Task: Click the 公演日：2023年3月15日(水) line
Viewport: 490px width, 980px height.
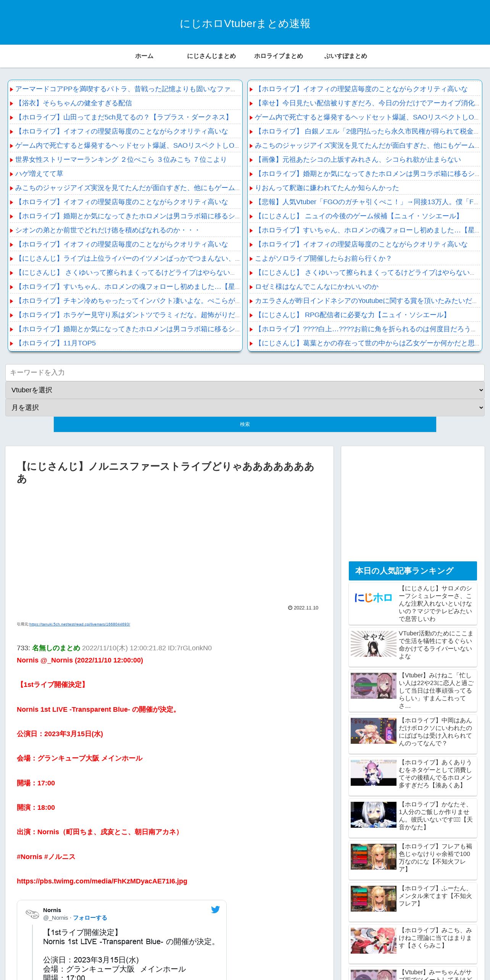Action: 60,734
